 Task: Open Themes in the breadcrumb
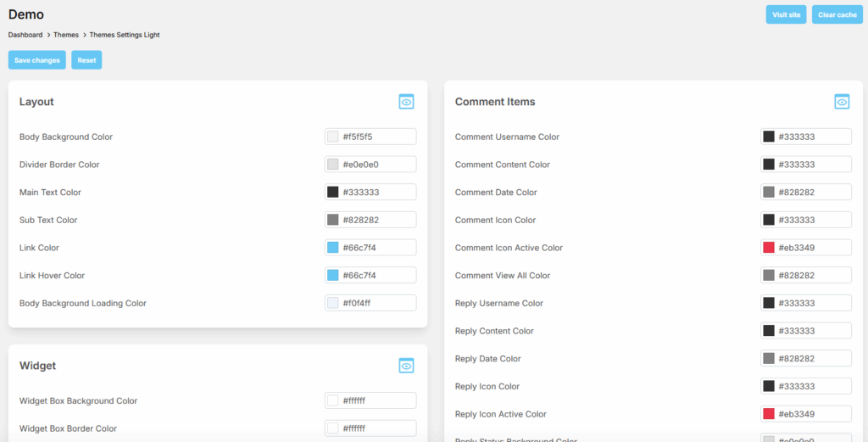coord(65,35)
